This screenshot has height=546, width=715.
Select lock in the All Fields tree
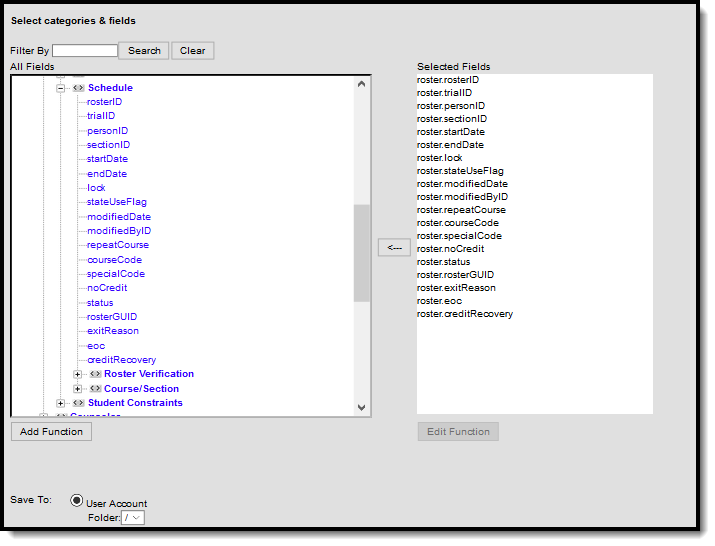[96, 188]
